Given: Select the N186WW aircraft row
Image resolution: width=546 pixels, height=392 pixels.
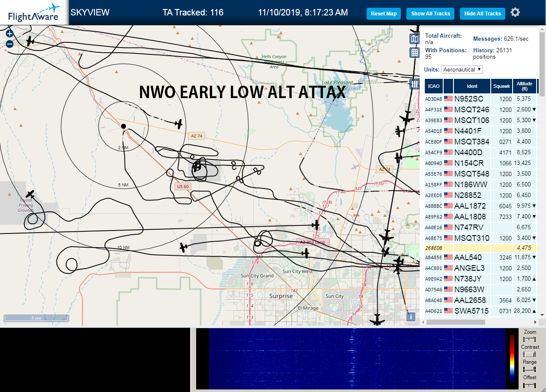Looking at the screenshot, I should click(x=481, y=184).
